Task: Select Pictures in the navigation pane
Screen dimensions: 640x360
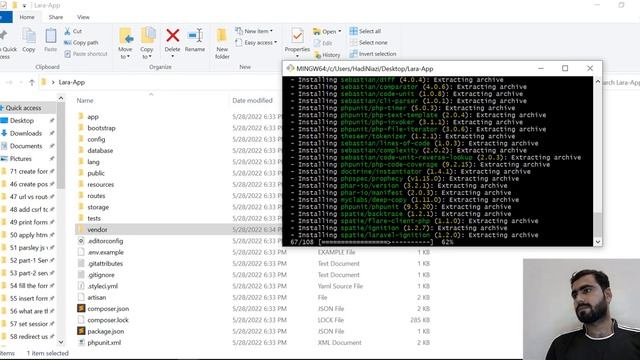Action: coord(28,158)
